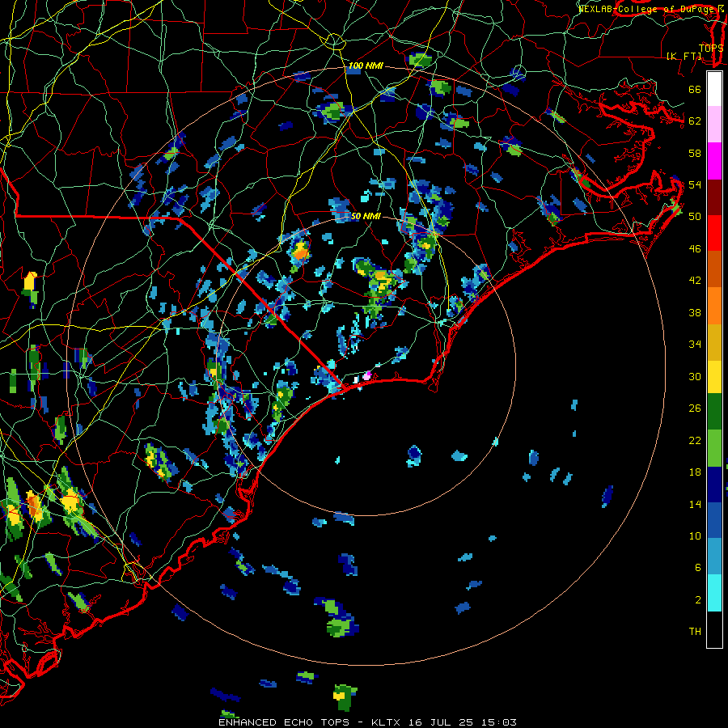Click the bright yellow legend swatch
728x728 pixels.
714,376
